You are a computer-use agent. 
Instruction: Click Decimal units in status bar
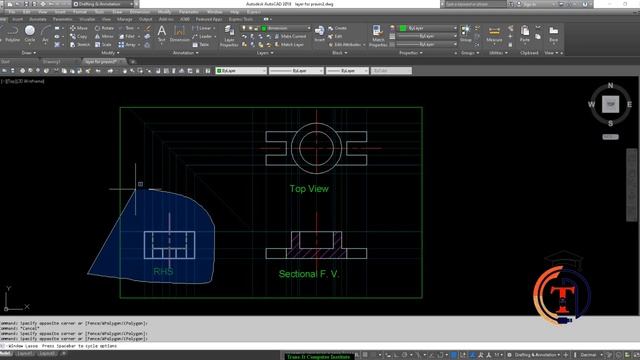(588, 355)
